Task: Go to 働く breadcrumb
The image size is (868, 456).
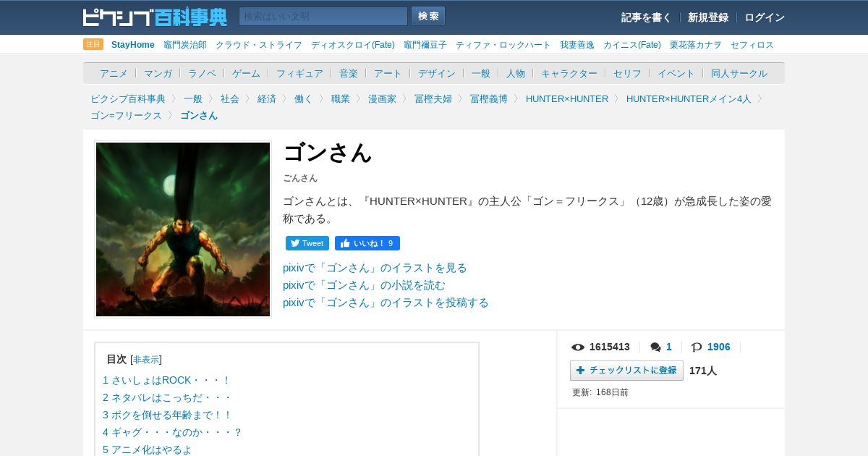Action: pos(304,99)
